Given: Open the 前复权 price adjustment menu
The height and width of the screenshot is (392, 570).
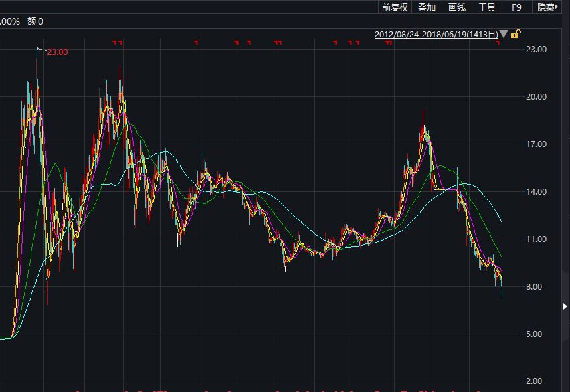Looking at the screenshot, I should coord(395,7).
